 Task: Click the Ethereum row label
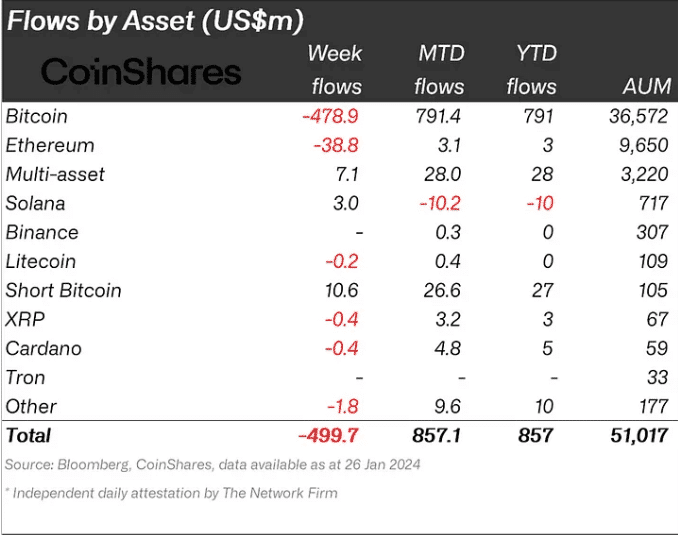point(50,145)
